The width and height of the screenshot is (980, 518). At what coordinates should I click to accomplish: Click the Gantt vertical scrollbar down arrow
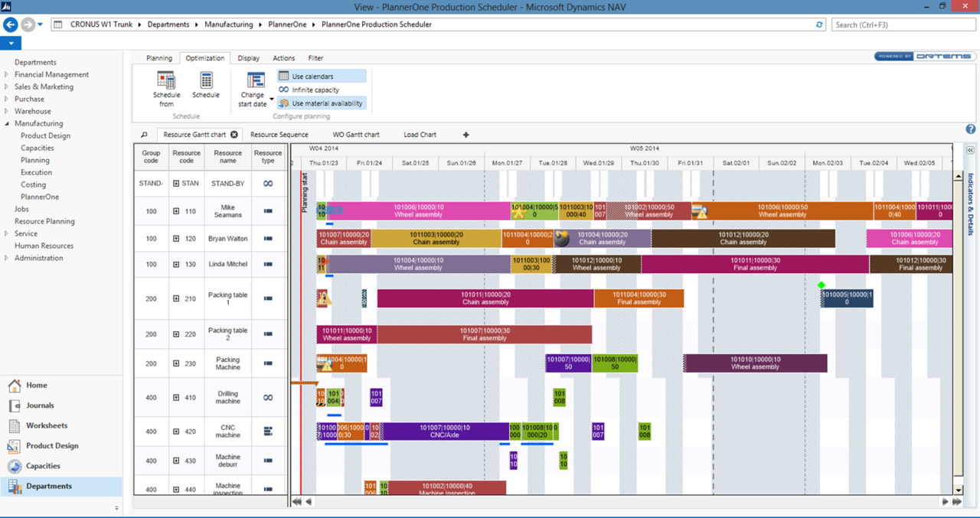pos(958,490)
